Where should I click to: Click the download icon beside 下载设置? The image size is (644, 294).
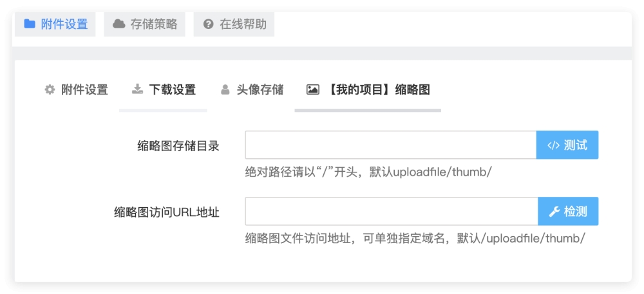137,89
